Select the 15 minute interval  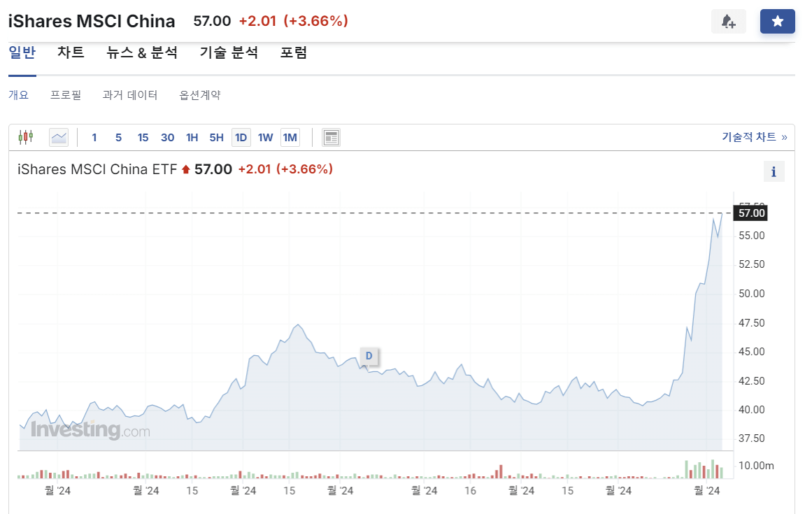[143, 137]
